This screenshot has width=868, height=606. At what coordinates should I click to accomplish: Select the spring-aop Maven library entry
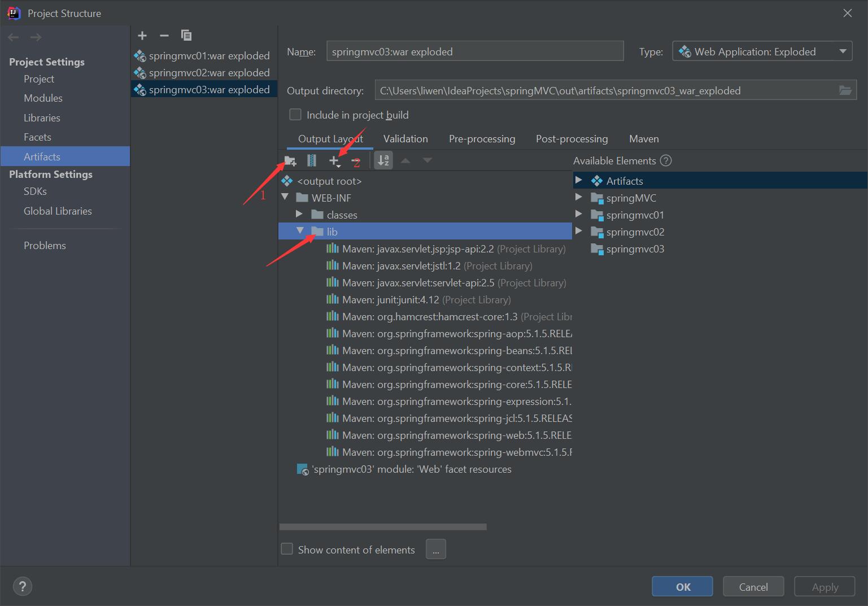point(449,334)
